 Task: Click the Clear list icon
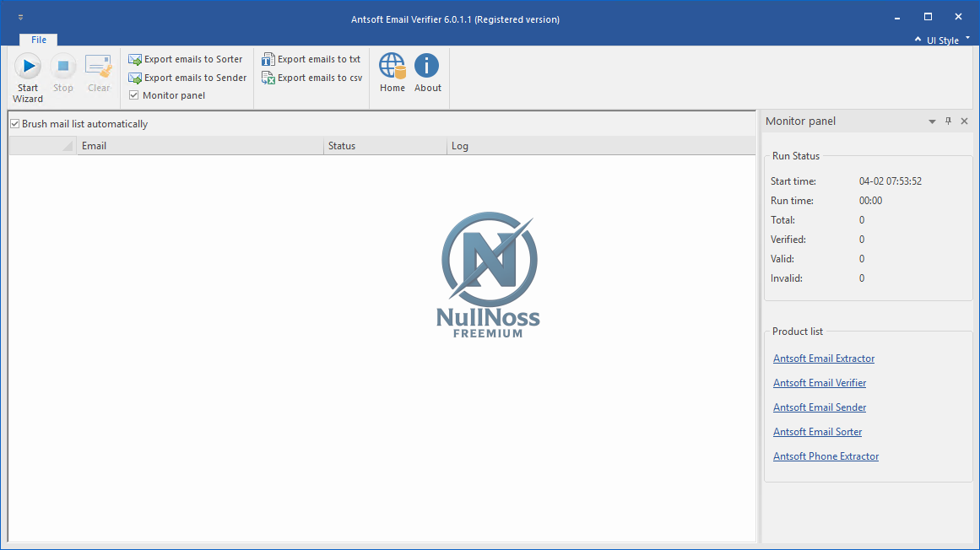click(x=99, y=67)
